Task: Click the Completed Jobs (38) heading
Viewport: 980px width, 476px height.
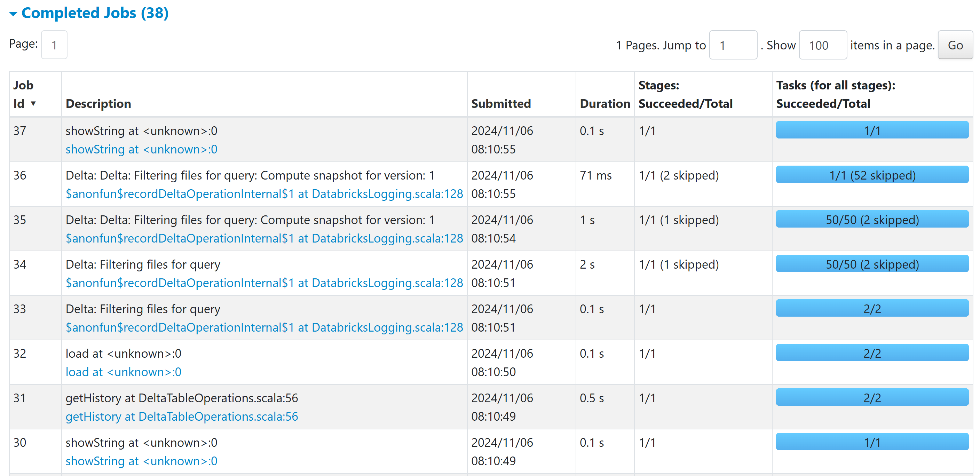Action: coord(95,13)
